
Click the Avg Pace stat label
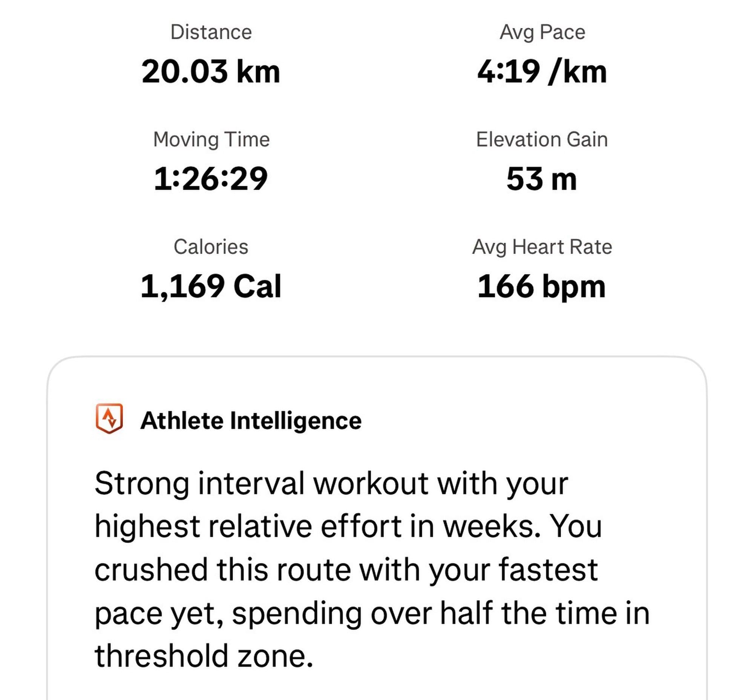(x=542, y=32)
